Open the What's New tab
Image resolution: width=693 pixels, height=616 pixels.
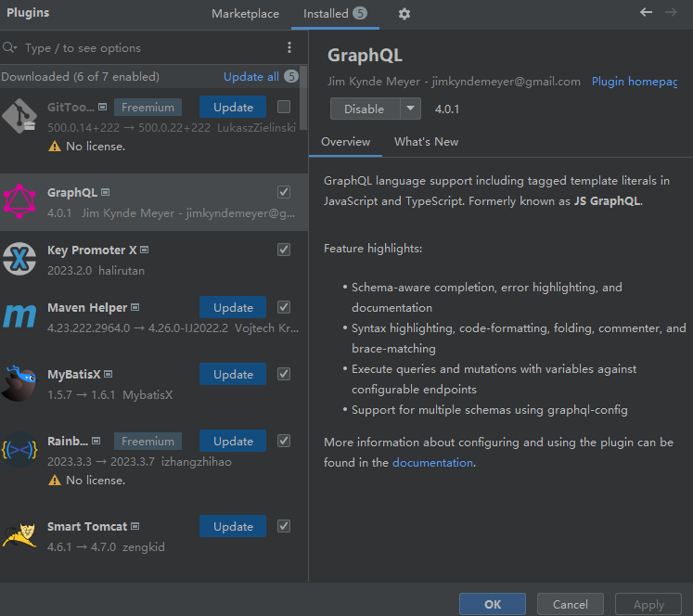pyautogui.click(x=426, y=142)
